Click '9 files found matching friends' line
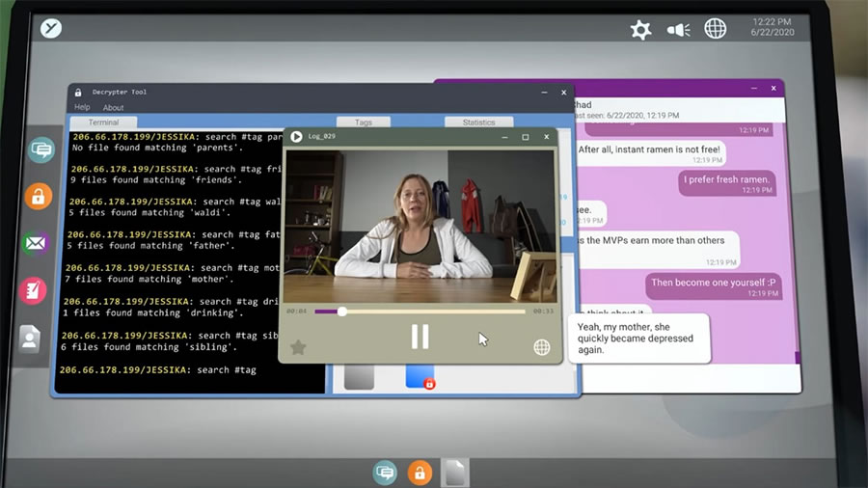 coord(158,179)
